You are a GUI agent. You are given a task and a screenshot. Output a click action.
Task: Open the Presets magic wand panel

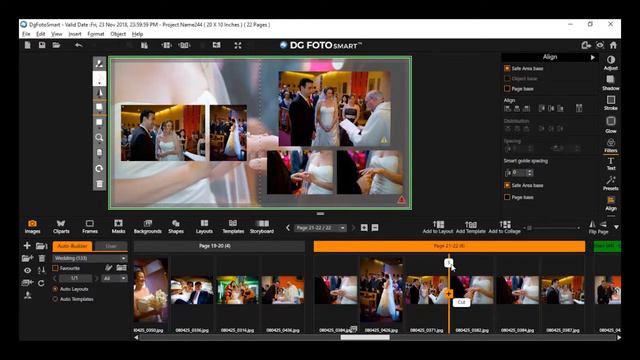611,183
